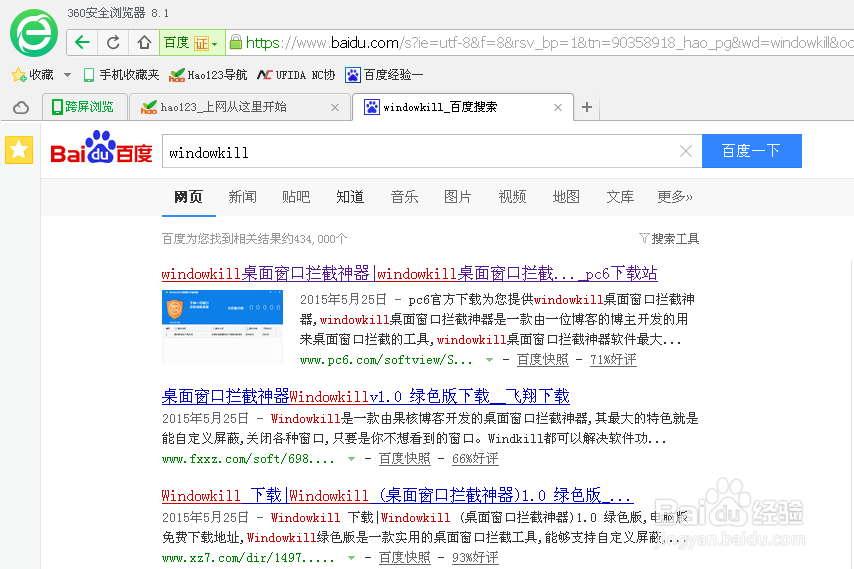This screenshot has width=854, height=569.
Task: Select the 知道 search category
Action: click(x=350, y=197)
